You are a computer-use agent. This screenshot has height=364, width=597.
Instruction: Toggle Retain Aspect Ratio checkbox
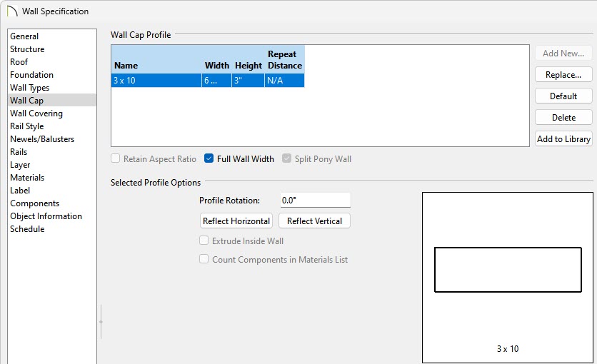pyautogui.click(x=116, y=158)
